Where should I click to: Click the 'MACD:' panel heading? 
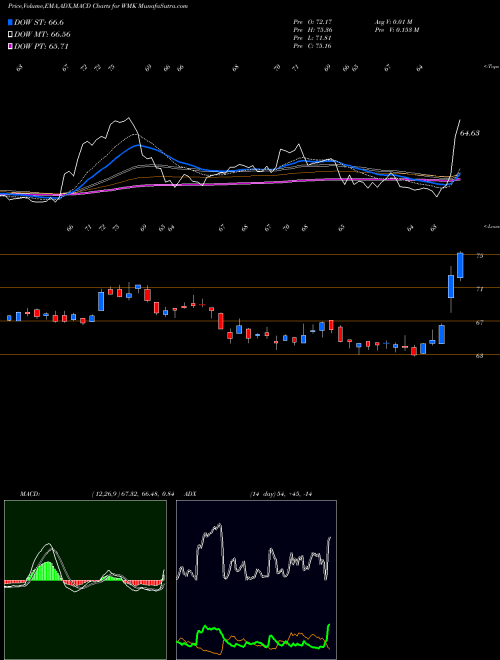click(x=29, y=494)
